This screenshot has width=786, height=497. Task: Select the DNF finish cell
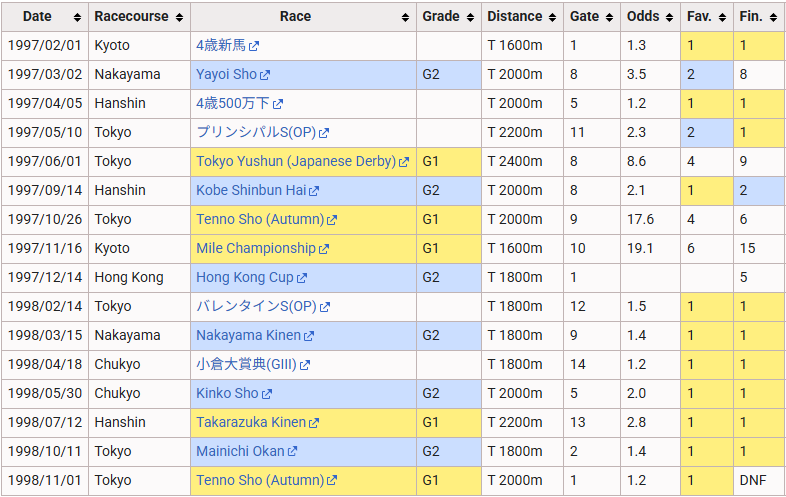[x=759, y=480]
